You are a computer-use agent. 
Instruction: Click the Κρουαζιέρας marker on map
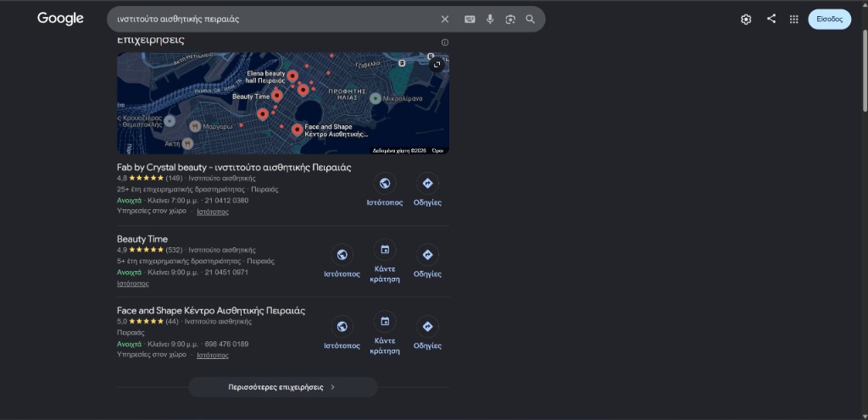[170, 120]
